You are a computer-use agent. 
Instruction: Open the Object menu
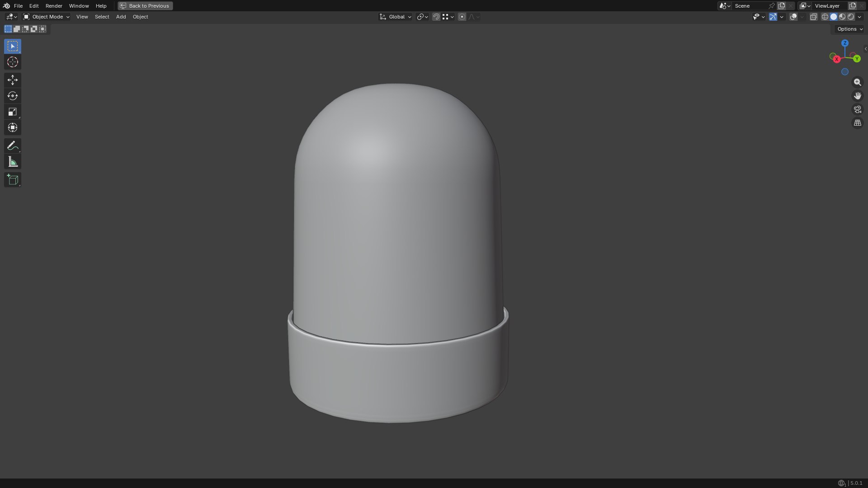point(140,17)
